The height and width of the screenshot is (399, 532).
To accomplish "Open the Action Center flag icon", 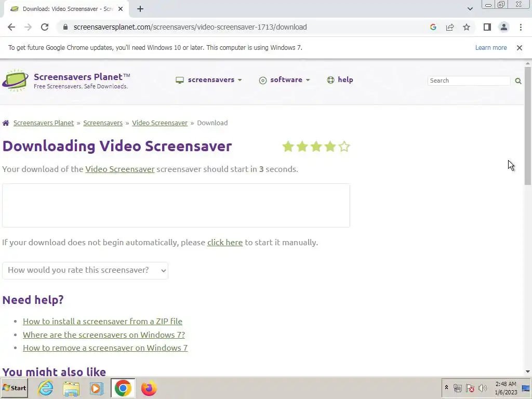I will point(470,388).
